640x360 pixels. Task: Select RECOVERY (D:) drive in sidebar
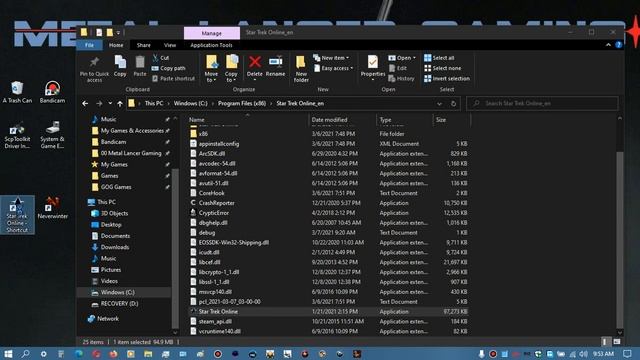(x=119, y=304)
